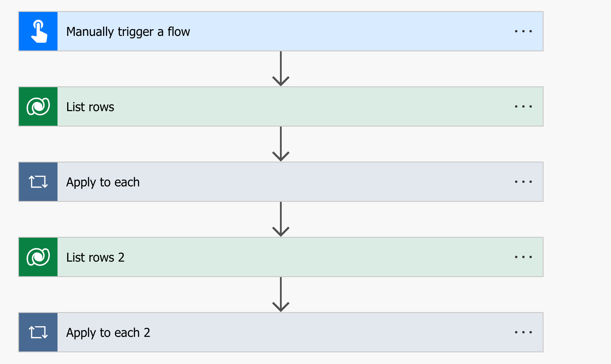The width and height of the screenshot is (611, 364).
Task: Click the Dataverse icon on List rows
Action: [38, 106]
